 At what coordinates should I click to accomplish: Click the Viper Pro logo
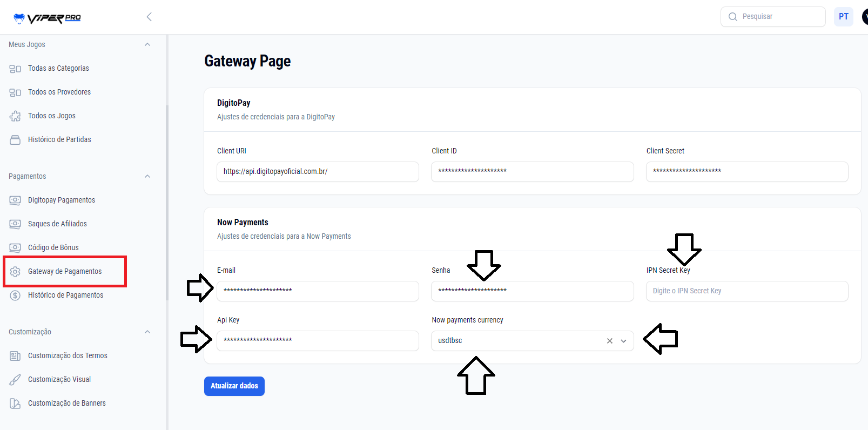coord(47,18)
